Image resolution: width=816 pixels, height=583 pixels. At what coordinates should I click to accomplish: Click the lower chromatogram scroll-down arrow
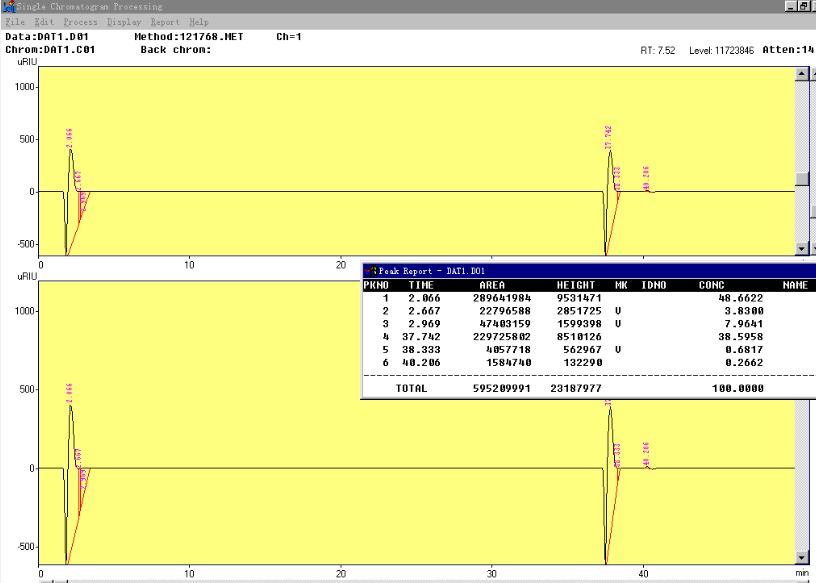pos(802,558)
